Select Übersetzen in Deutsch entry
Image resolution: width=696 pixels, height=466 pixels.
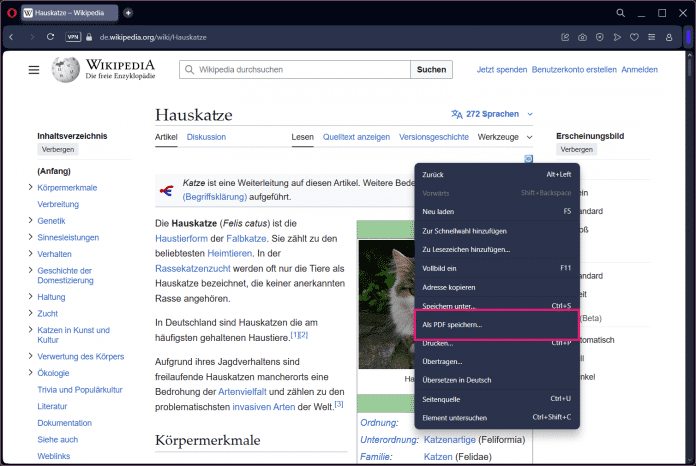tap(497, 380)
